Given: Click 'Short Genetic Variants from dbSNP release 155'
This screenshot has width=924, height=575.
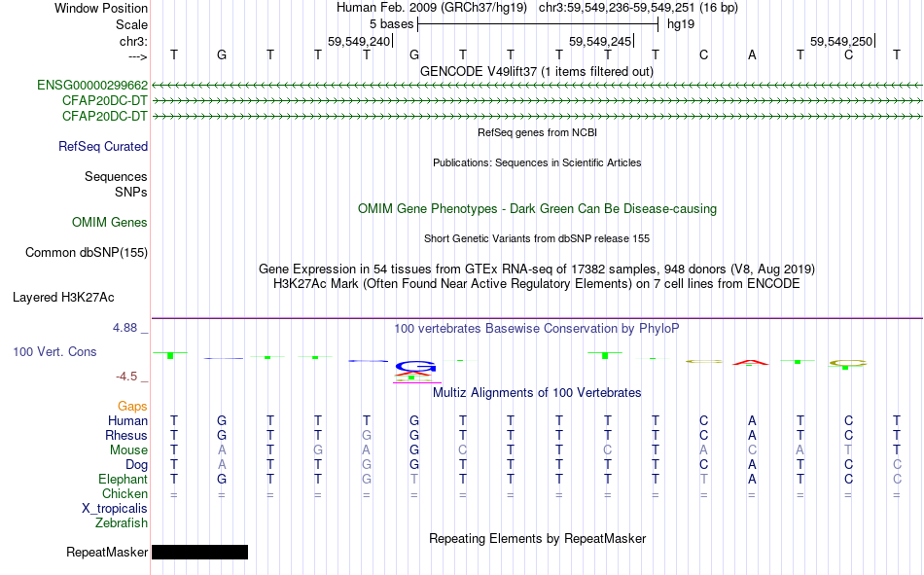Looking at the screenshot, I should tap(537, 238).
